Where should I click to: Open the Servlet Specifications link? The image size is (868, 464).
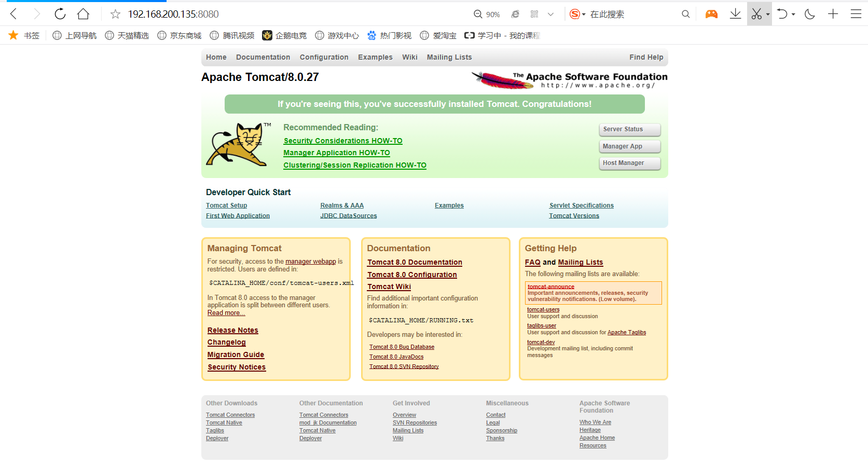coord(582,206)
